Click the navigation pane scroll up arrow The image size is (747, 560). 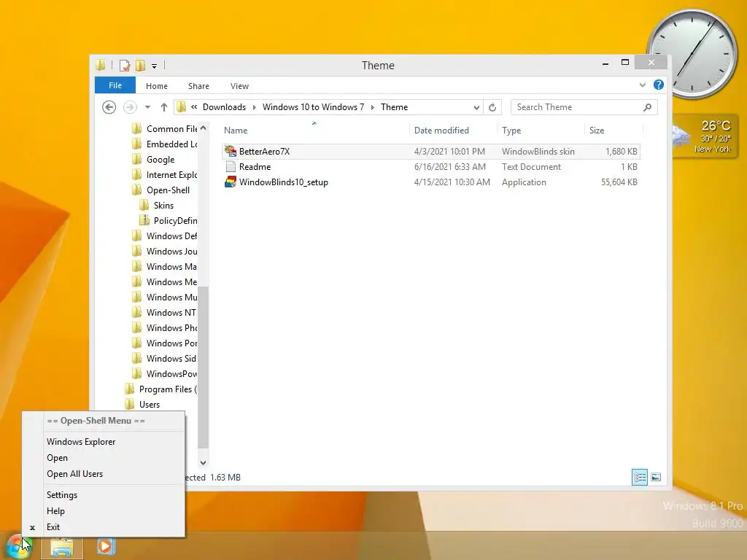click(x=203, y=128)
